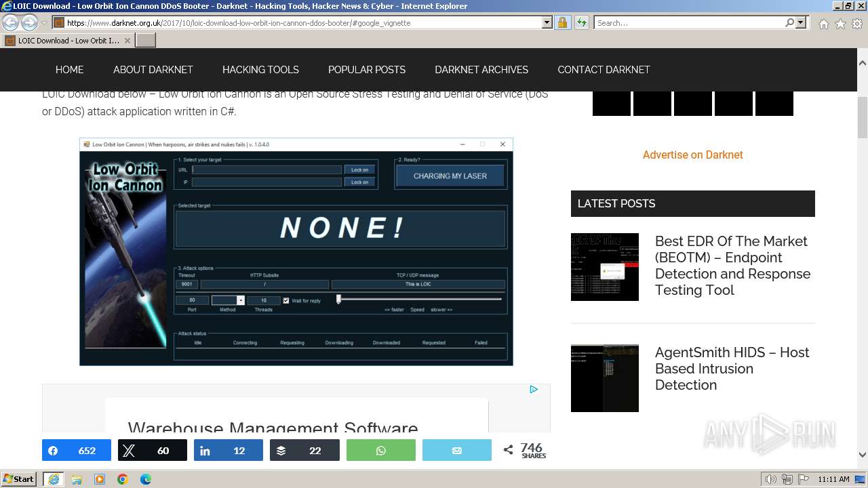Click the Advertise on Darknet link
Image resolution: width=868 pixels, height=488 pixels.
[692, 155]
